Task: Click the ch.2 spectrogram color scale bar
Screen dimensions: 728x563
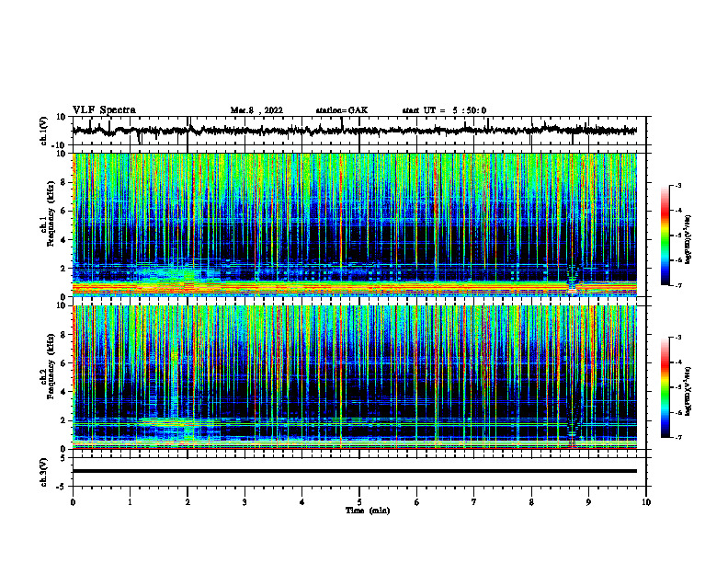Action: [665, 387]
